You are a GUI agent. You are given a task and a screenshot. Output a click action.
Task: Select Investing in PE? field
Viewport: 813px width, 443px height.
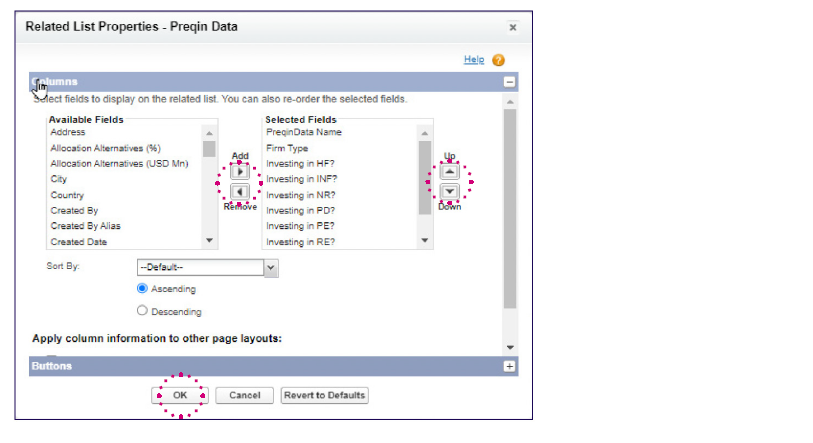tap(300, 226)
